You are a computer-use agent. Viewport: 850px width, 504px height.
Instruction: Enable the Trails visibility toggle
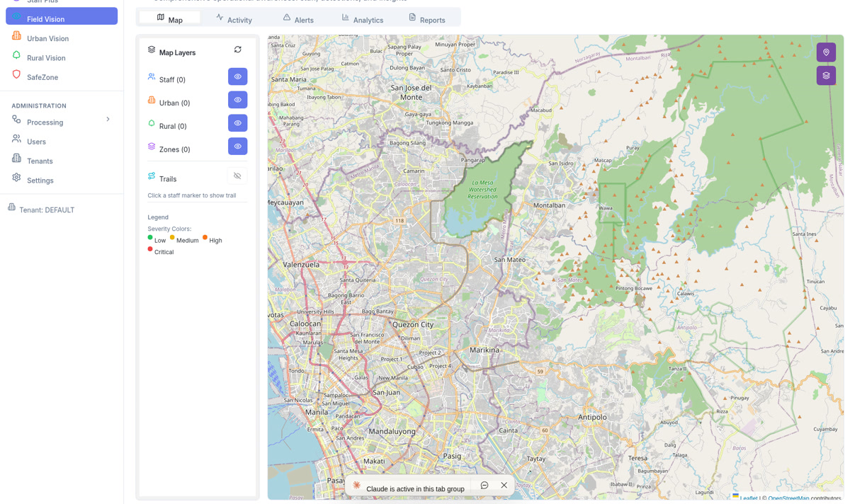click(x=237, y=175)
